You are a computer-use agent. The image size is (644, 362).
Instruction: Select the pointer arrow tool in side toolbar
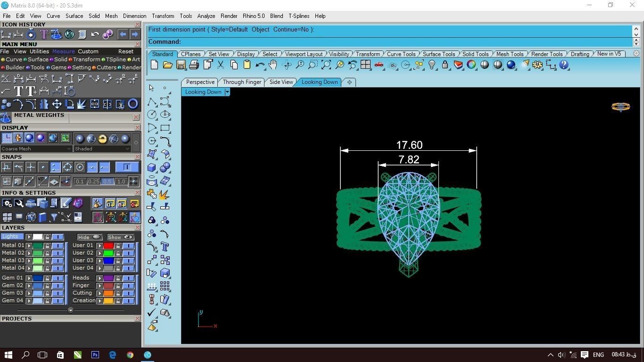pyautogui.click(x=152, y=88)
